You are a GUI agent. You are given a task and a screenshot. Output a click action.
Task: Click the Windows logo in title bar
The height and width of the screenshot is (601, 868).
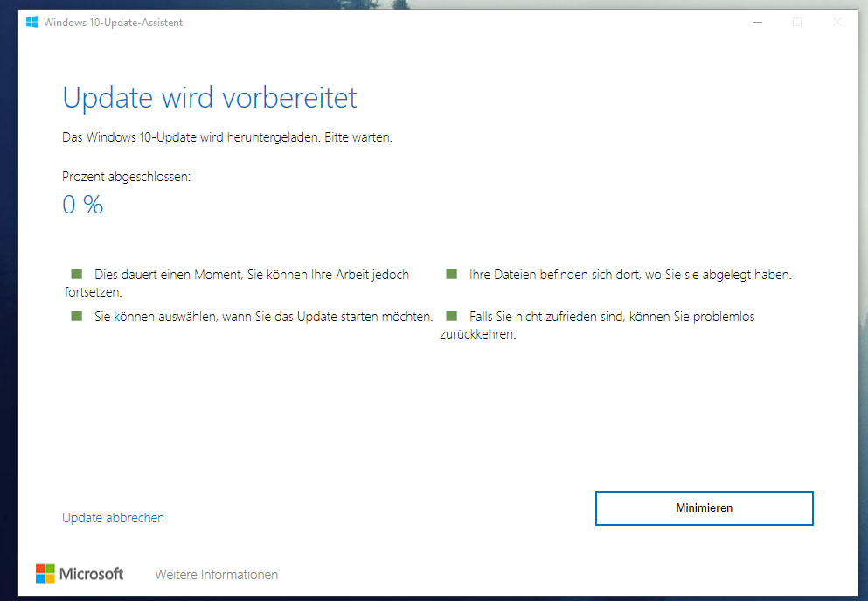32,22
